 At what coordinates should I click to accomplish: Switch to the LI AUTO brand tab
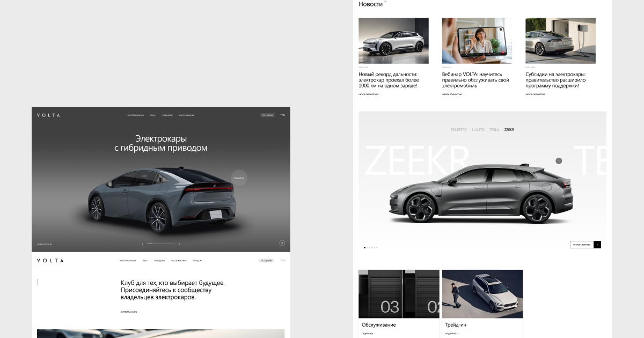(x=478, y=130)
